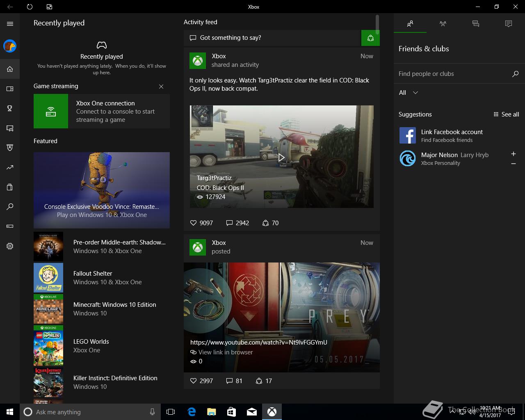Close the Game streaming section
The height and width of the screenshot is (420, 525).
pyautogui.click(x=161, y=87)
